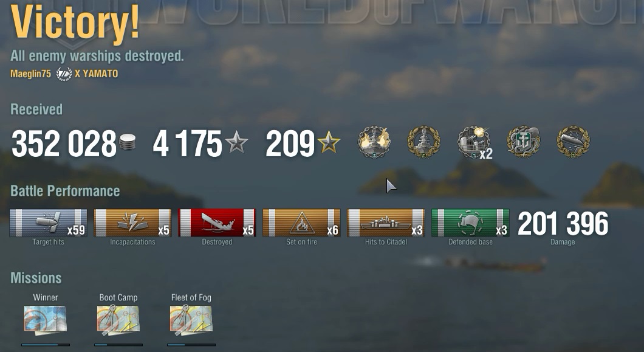Click the silver credits coin icon

click(128, 143)
